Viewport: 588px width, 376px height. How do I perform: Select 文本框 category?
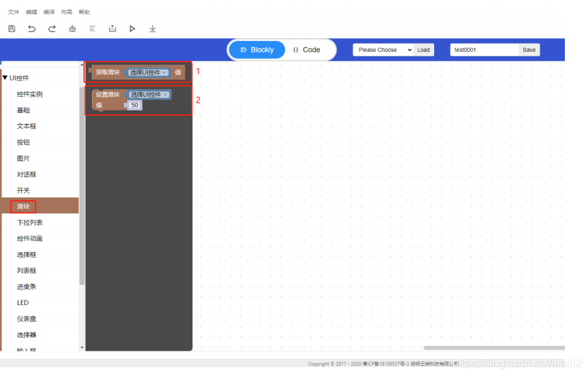click(x=27, y=126)
